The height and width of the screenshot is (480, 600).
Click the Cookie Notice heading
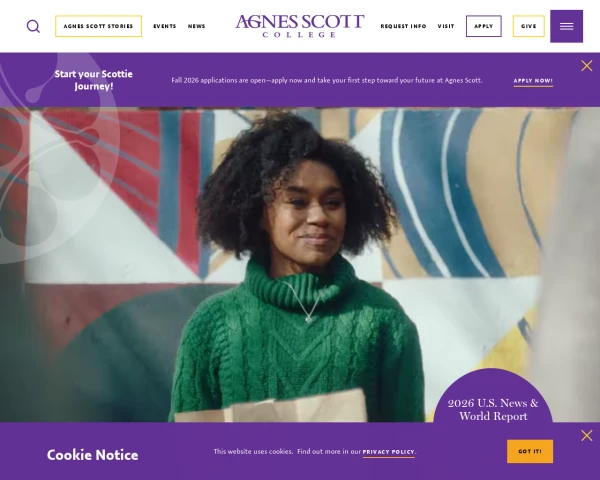tap(93, 455)
